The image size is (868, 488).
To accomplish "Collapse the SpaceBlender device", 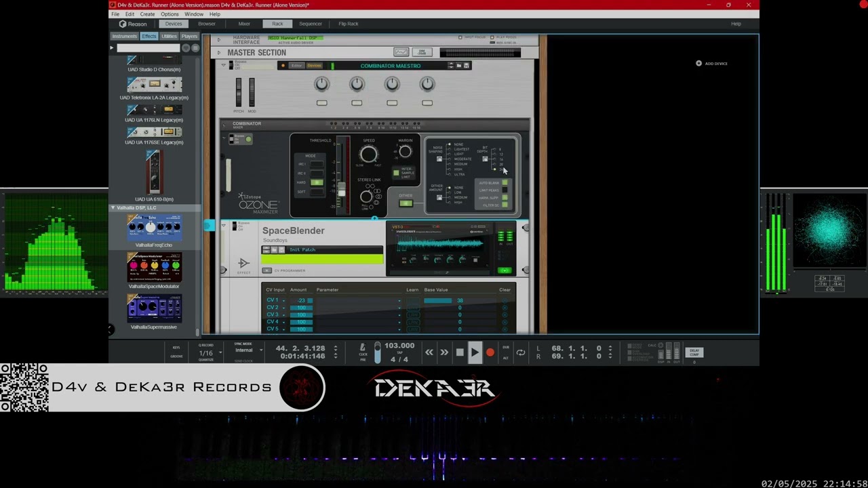I will tap(224, 224).
